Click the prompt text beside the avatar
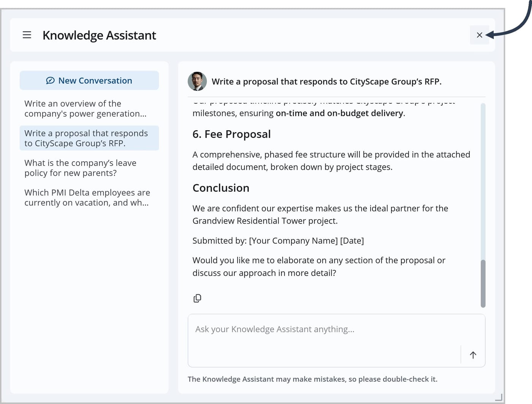532x404 pixels. 326,82
